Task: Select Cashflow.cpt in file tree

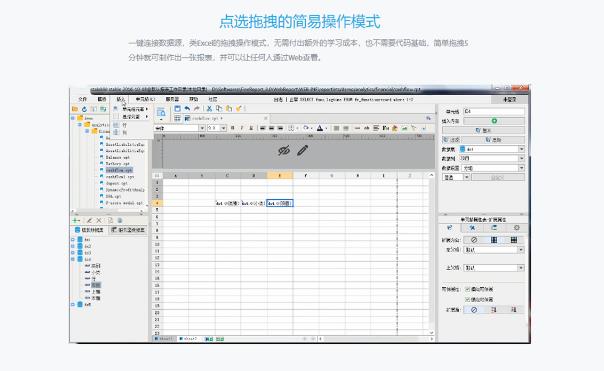Action: (x=119, y=170)
